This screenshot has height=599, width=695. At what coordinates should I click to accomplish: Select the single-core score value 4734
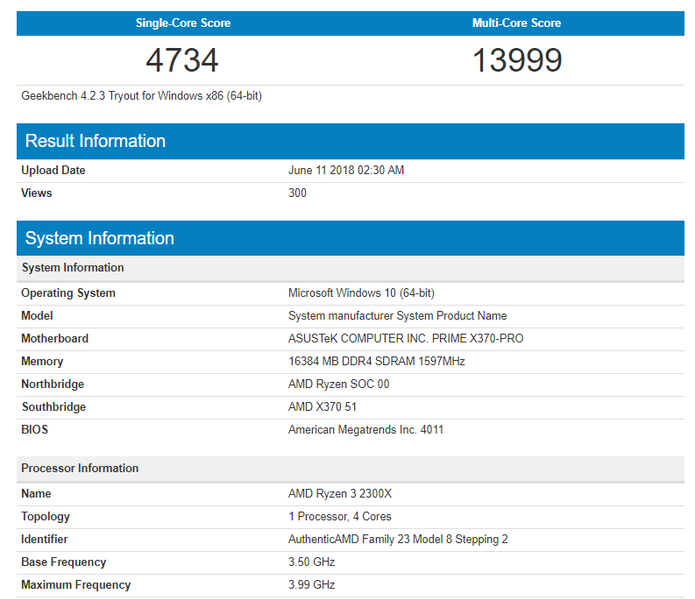pyautogui.click(x=182, y=60)
